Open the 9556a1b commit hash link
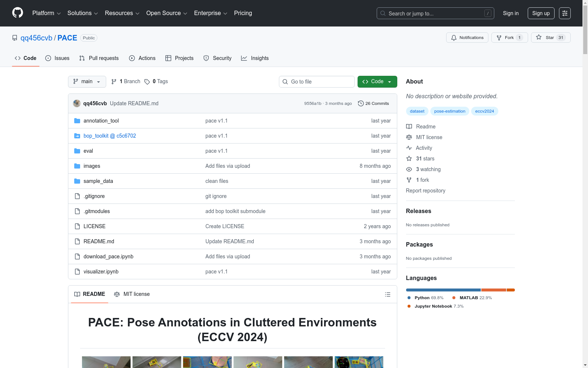 313,103
